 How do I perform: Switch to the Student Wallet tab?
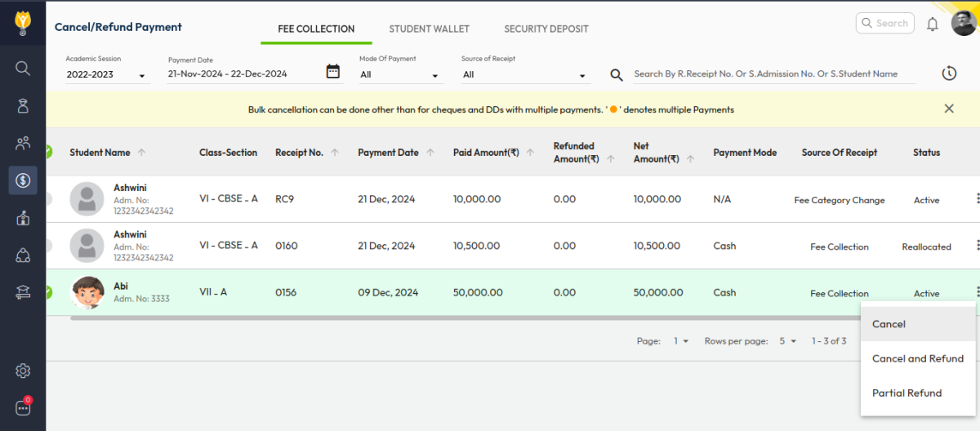coord(429,29)
